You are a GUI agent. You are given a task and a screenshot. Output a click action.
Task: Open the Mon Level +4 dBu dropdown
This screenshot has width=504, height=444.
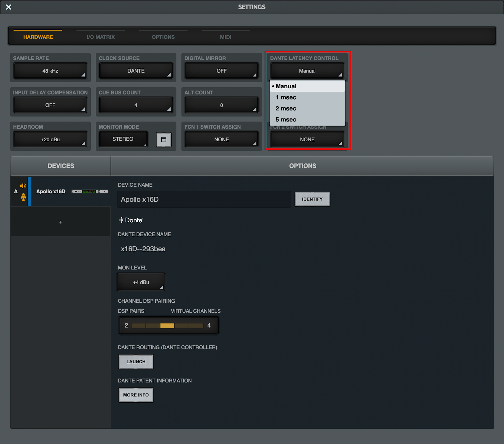(141, 282)
